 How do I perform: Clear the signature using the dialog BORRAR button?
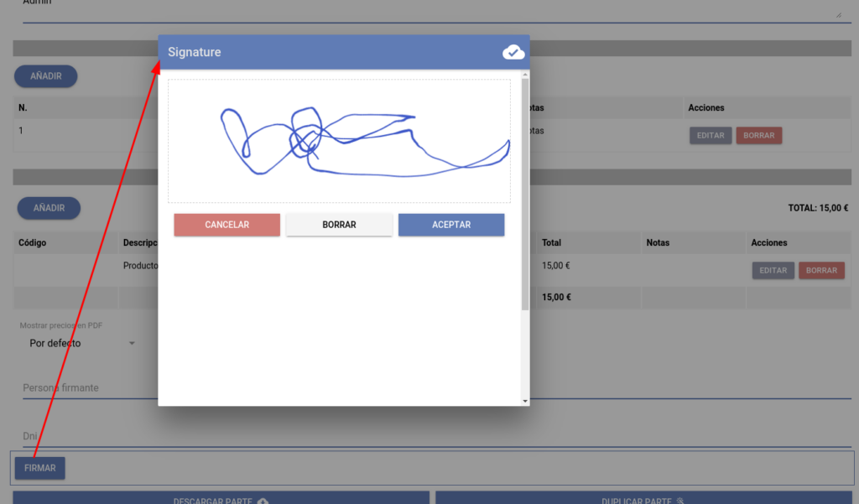click(339, 225)
